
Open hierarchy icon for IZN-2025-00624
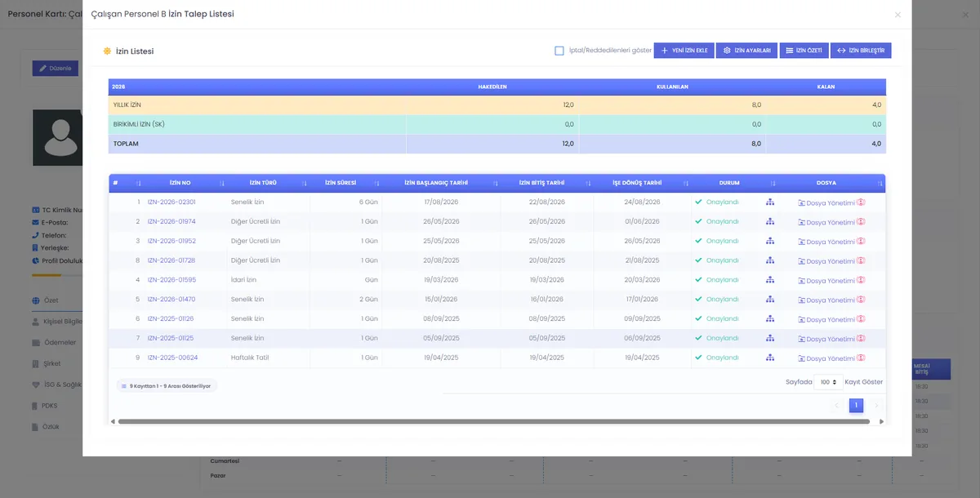point(769,358)
